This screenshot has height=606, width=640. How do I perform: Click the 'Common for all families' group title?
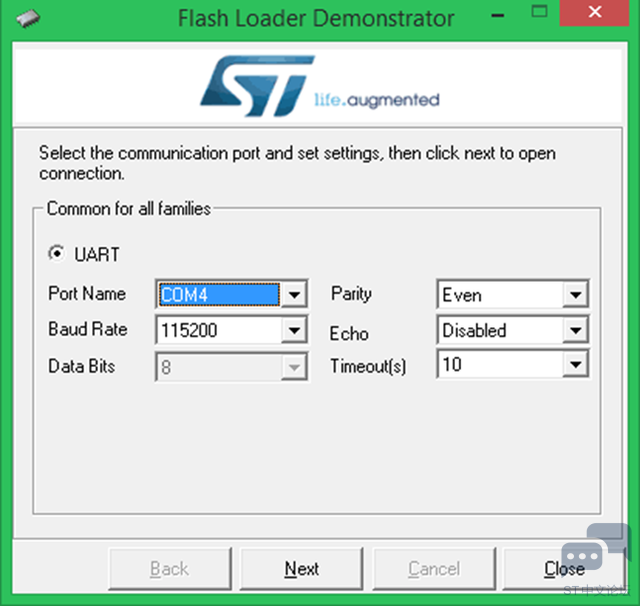click(129, 209)
